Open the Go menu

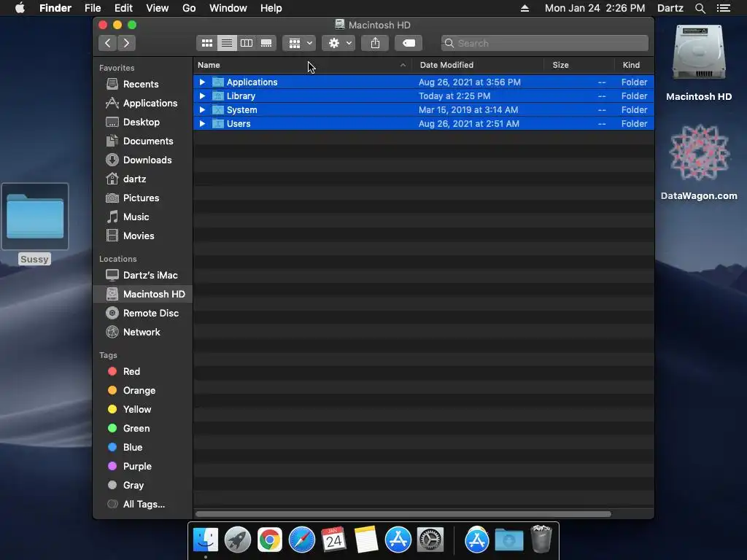[189, 8]
